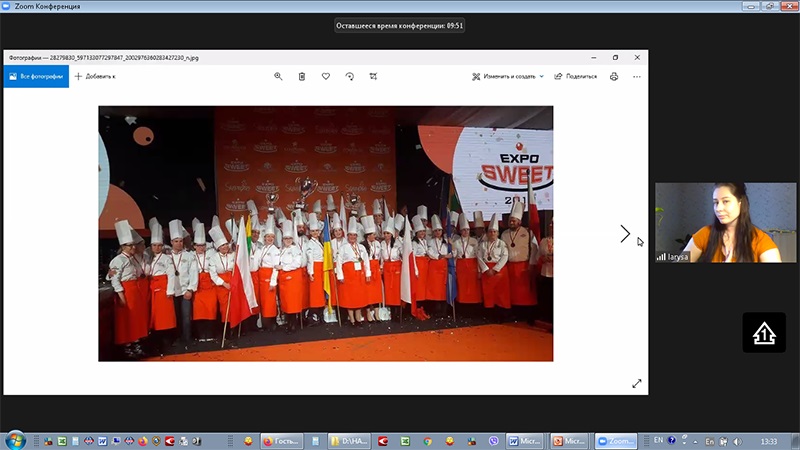Add photo to favorites with heart icon
The image size is (800, 450).
(x=326, y=76)
